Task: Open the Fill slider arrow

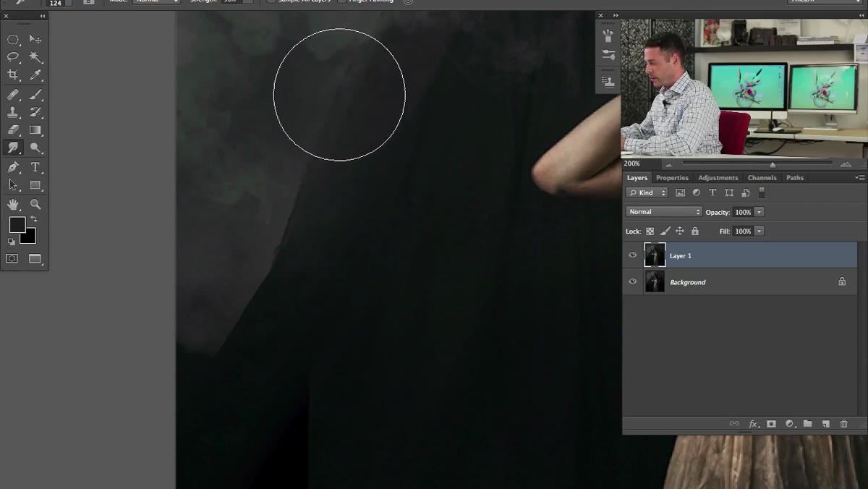Action: click(x=759, y=231)
